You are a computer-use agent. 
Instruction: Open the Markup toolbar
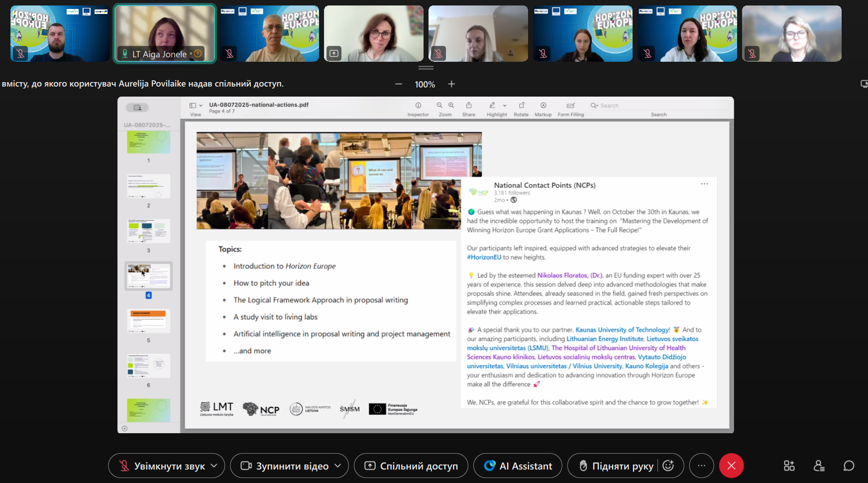tap(543, 106)
